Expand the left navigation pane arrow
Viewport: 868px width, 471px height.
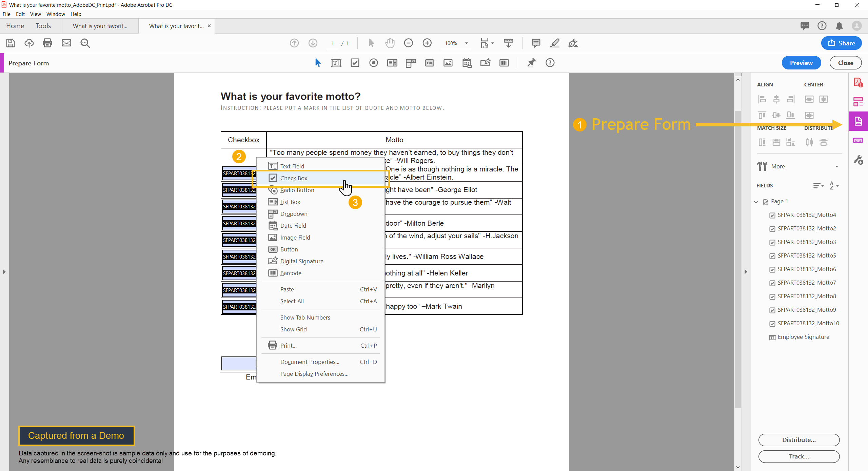point(4,272)
